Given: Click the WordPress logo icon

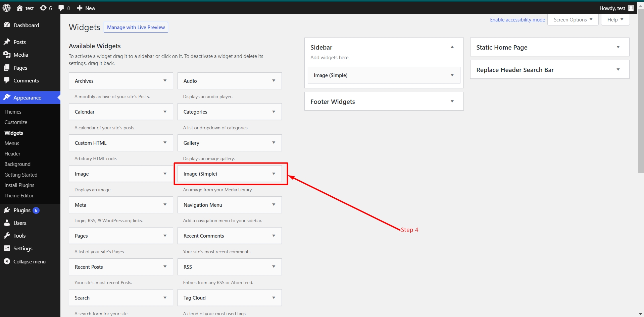Looking at the screenshot, I should coord(7,8).
